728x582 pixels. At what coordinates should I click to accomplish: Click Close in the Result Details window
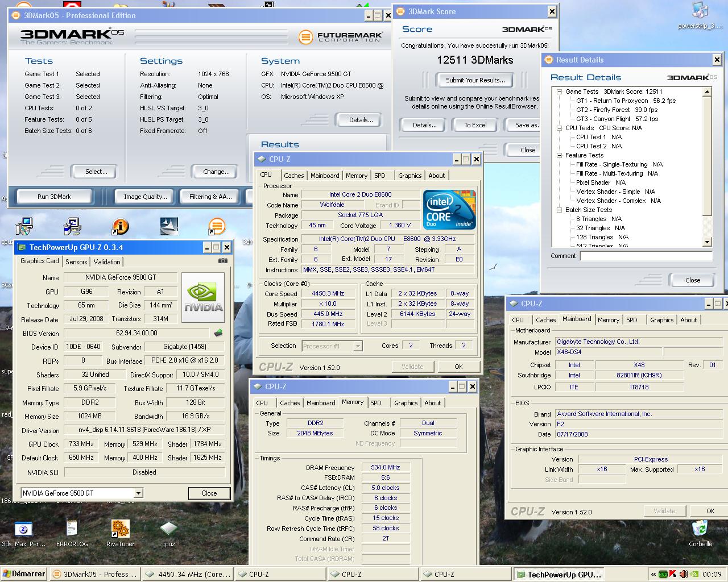pyautogui.click(x=693, y=280)
